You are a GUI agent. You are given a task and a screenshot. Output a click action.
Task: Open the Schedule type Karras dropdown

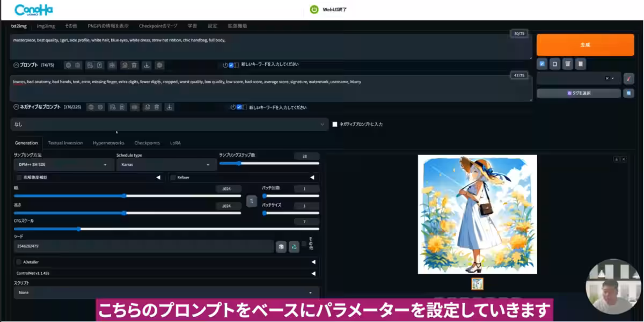pos(166,165)
